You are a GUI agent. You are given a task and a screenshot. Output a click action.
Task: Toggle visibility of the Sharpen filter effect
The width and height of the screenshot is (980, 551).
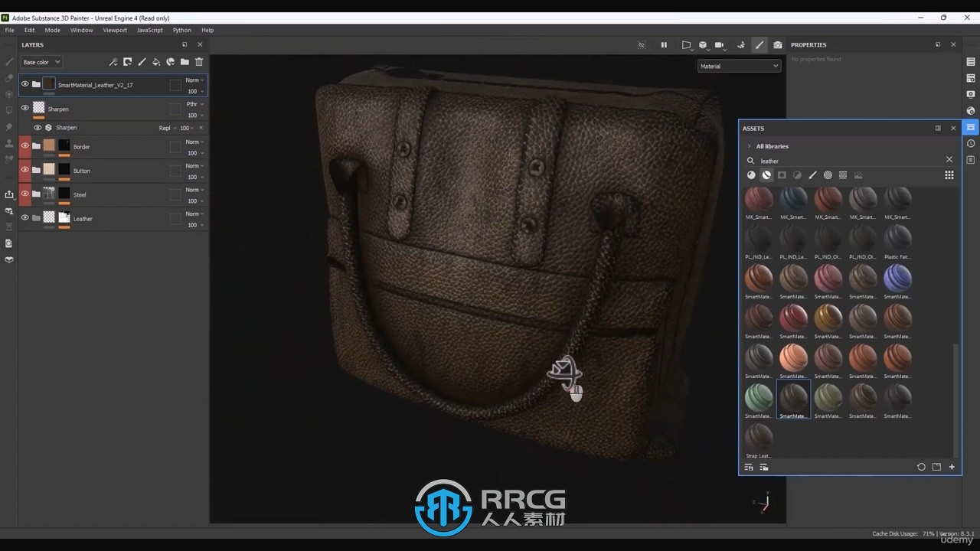point(38,128)
